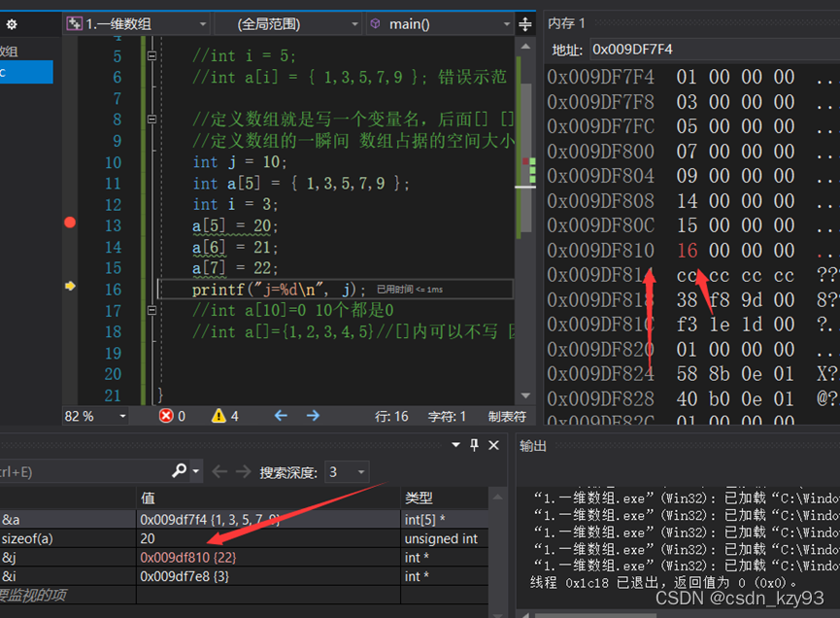Select the '&j' watch row
The image size is (840, 618).
coord(244,558)
